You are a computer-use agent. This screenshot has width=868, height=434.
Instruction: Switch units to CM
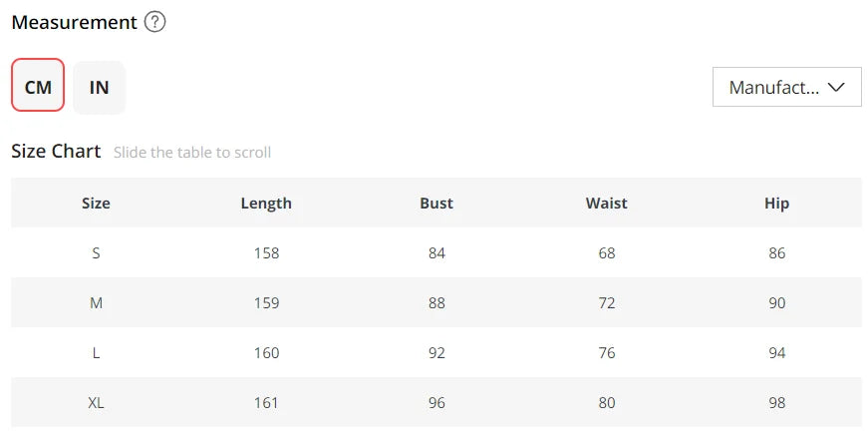(38, 85)
